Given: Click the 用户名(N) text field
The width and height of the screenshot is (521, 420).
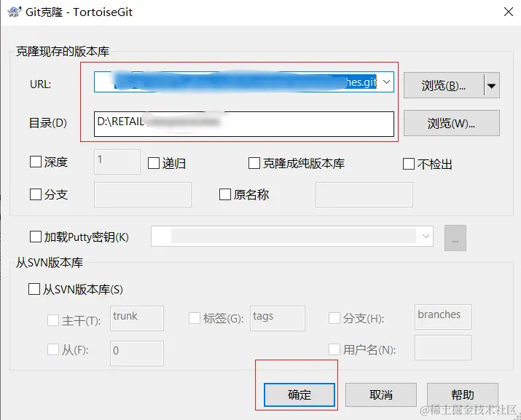Looking at the screenshot, I should click(x=442, y=348).
